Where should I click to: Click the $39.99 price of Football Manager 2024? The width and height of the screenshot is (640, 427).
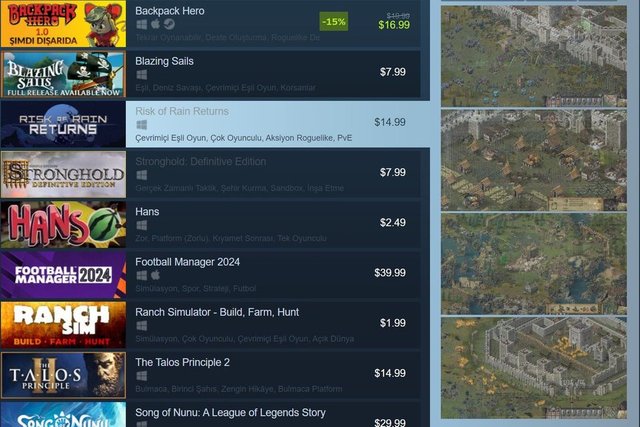pyautogui.click(x=390, y=273)
